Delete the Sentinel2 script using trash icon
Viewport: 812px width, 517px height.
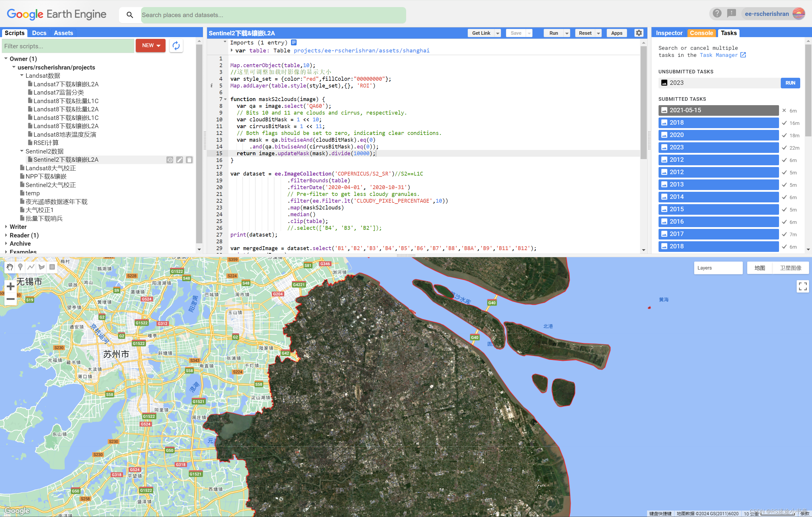pos(189,160)
